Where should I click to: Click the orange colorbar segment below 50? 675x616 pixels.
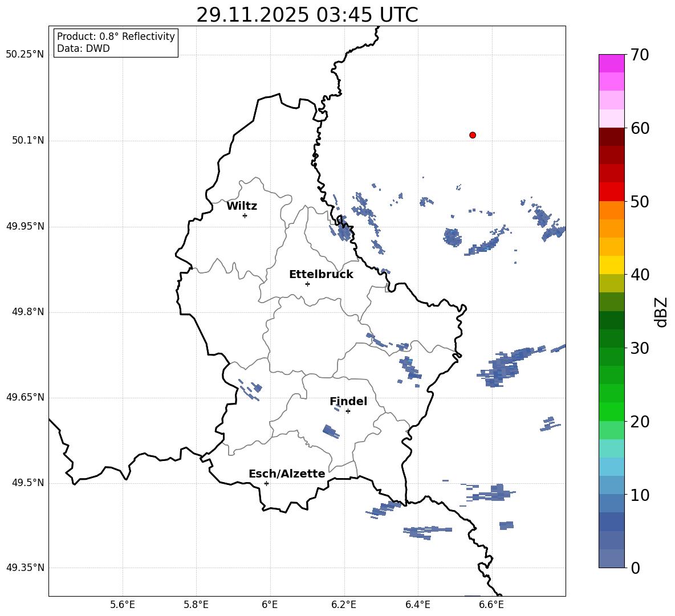(612, 210)
